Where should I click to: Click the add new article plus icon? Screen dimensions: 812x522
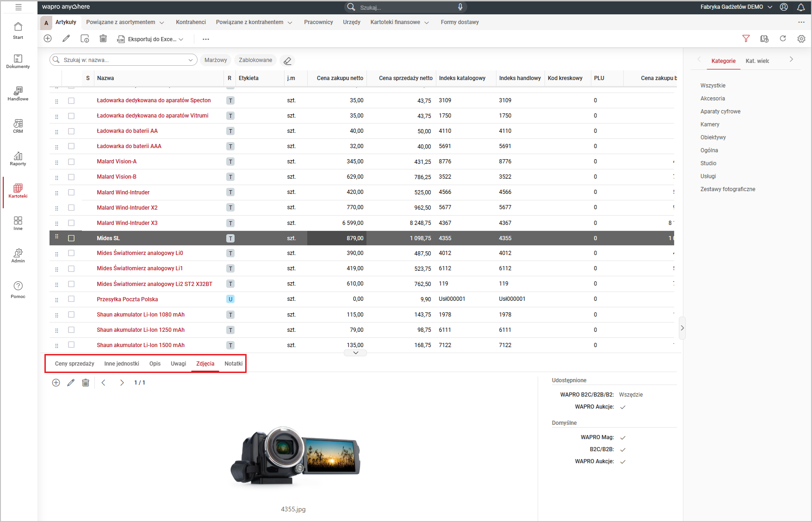(x=48, y=39)
